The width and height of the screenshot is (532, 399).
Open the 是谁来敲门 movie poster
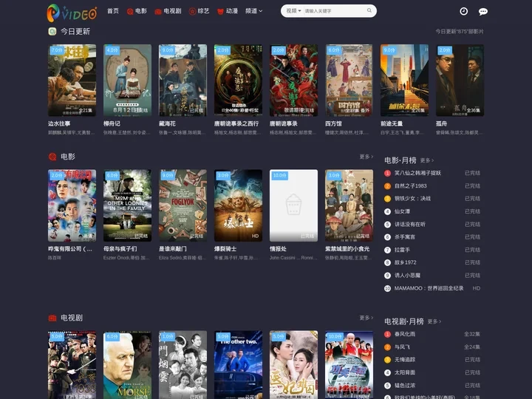(x=183, y=205)
